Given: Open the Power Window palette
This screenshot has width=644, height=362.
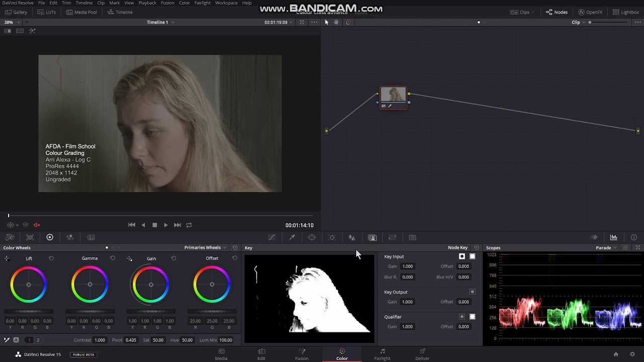Looking at the screenshot, I should (x=312, y=237).
